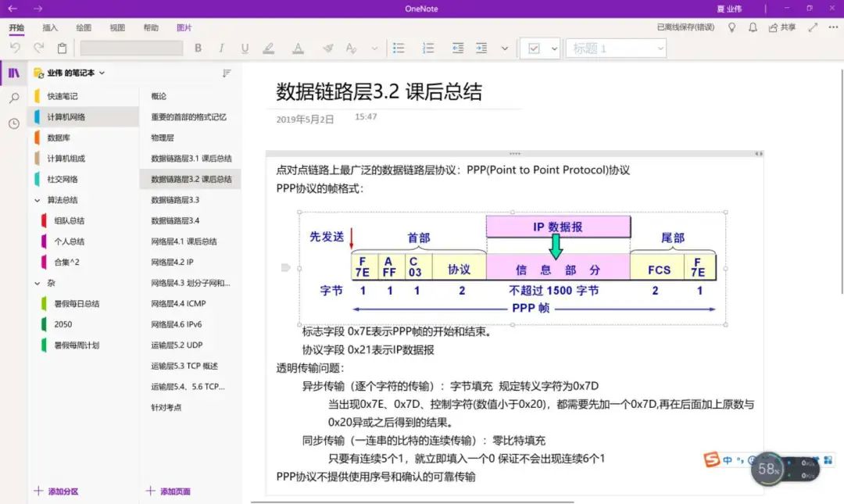Viewport: 844px width, 504px height.
Task: Toggle the to-do checkbox tag
Action: click(x=535, y=48)
